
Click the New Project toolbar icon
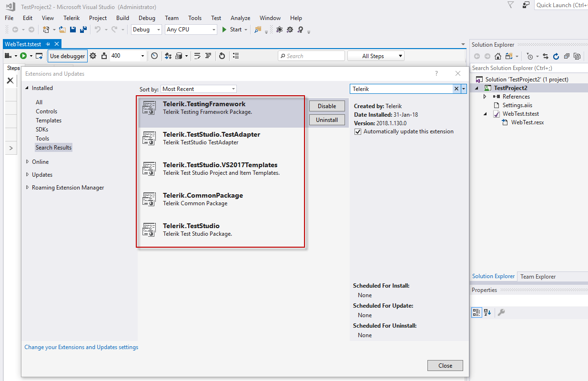point(46,30)
